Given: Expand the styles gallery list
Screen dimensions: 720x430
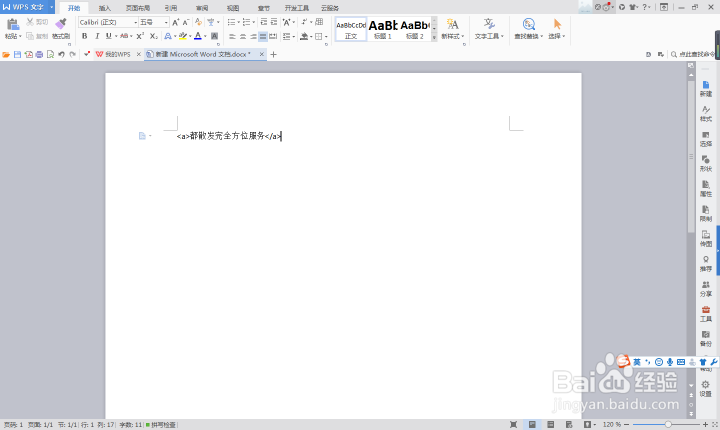Looking at the screenshot, I should [x=434, y=38].
